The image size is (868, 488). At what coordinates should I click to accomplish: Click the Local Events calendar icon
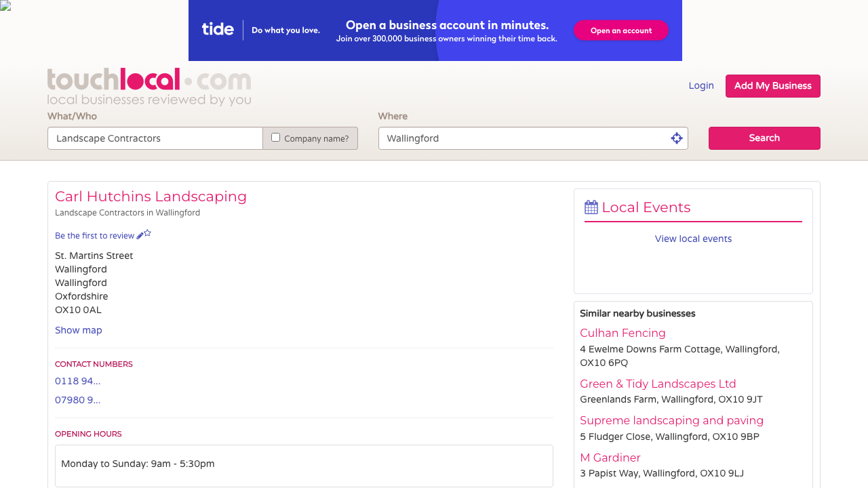click(591, 207)
